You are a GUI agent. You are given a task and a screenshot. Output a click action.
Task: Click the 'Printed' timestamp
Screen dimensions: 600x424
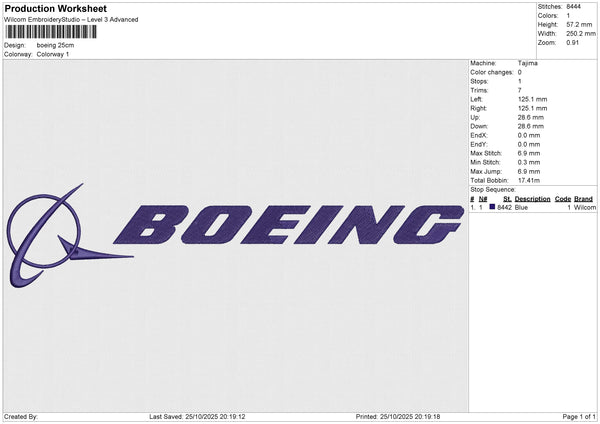(398, 417)
